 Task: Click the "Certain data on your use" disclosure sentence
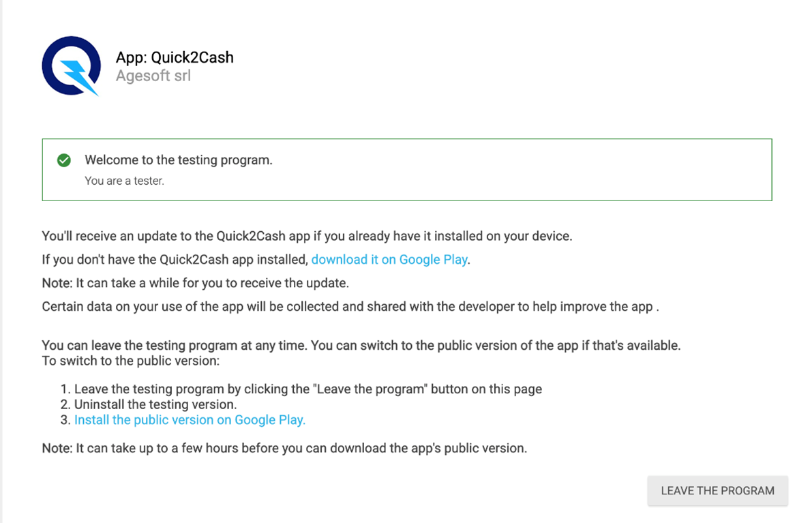[x=350, y=306]
